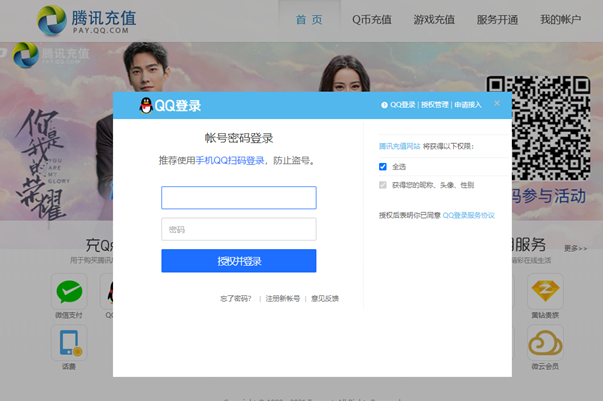The height and width of the screenshot is (401, 603).
Task: Click the 意见反馈 link
Action: click(325, 298)
